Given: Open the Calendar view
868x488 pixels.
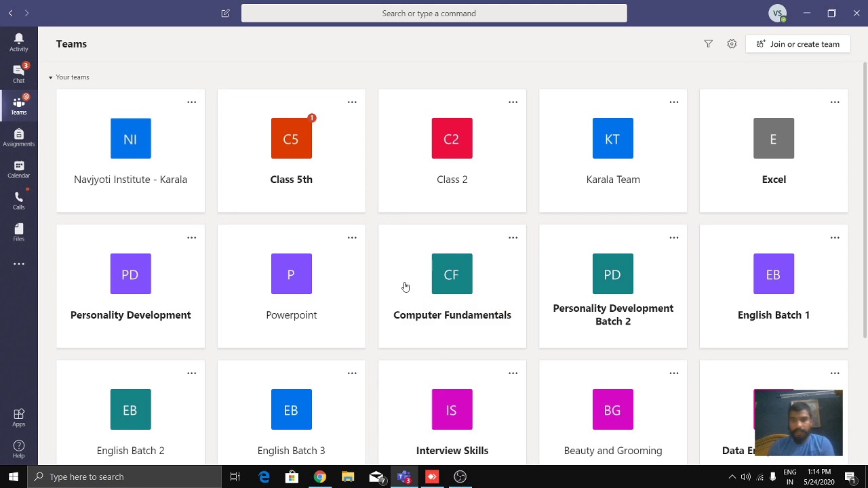Looking at the screenshot, I should point(19,169).
